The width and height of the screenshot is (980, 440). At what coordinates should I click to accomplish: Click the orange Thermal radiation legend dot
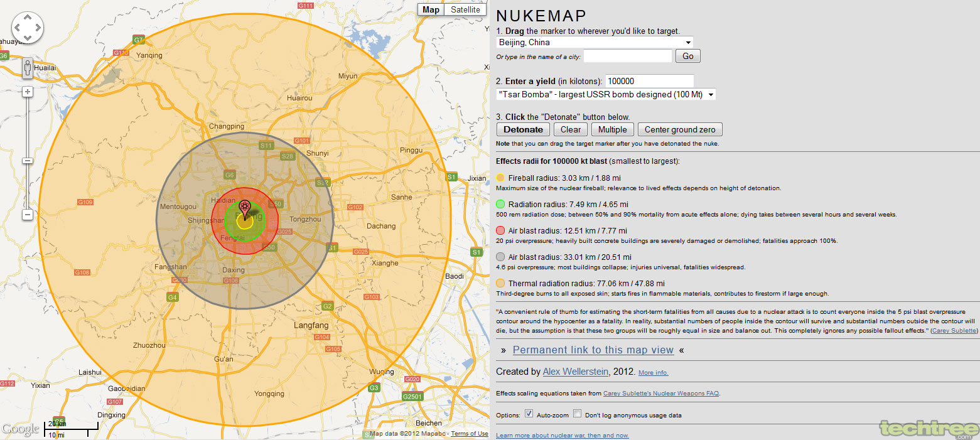(500, 283)
